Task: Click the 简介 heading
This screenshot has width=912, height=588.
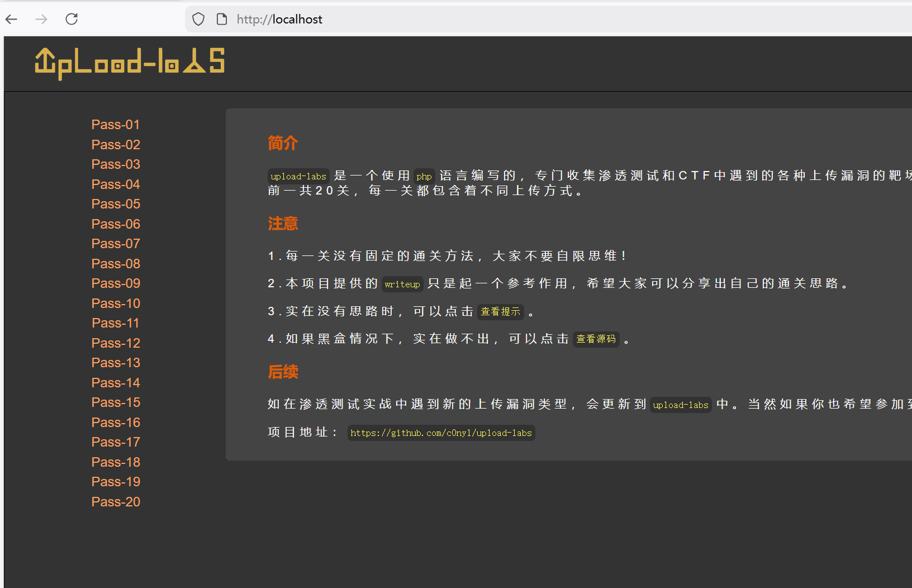Action: pyautogui.click(x=283, y=143)
